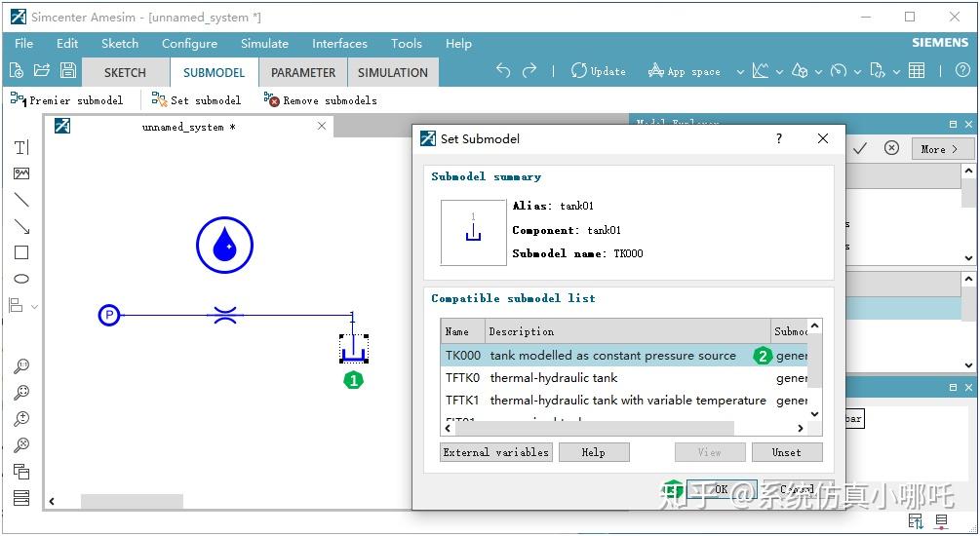Click the cascade windows icon

tap(21, 471)
